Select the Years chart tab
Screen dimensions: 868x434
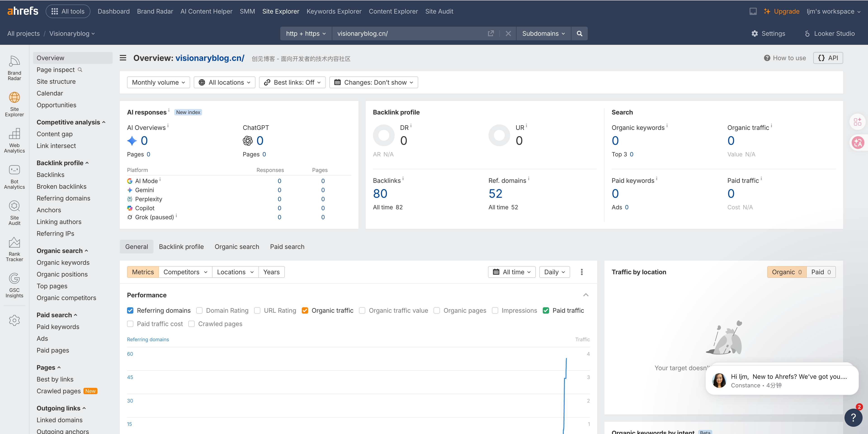point(271,272)
